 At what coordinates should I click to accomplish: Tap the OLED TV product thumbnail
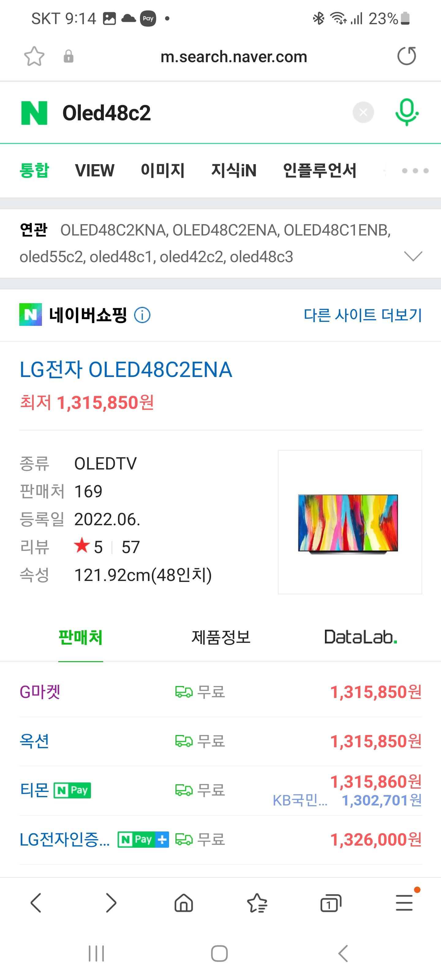pyautogui.click(x=349, y=522)
